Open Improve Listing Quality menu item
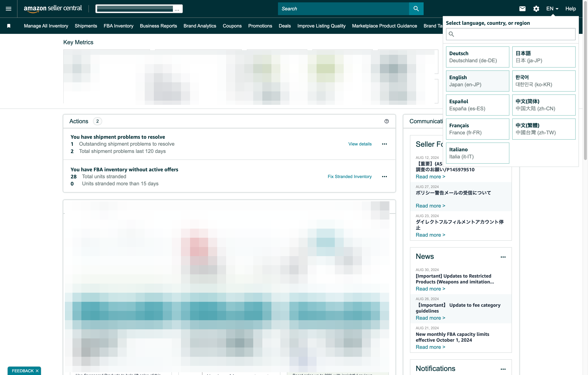This screenshot has width=588, height=375. tap(321, 26)
